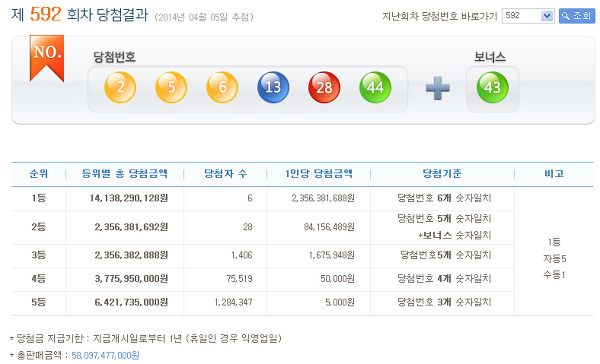Viewport: 600px width, 364px height.
Task: Click the +보너스 숫자일치 criterion text
Action: pos(454,235)
